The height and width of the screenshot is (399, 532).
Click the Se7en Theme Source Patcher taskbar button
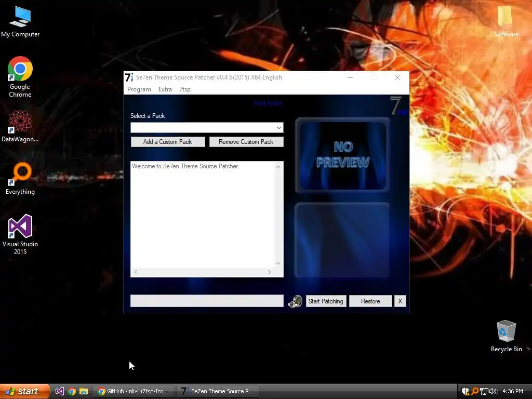coord(218,391)
